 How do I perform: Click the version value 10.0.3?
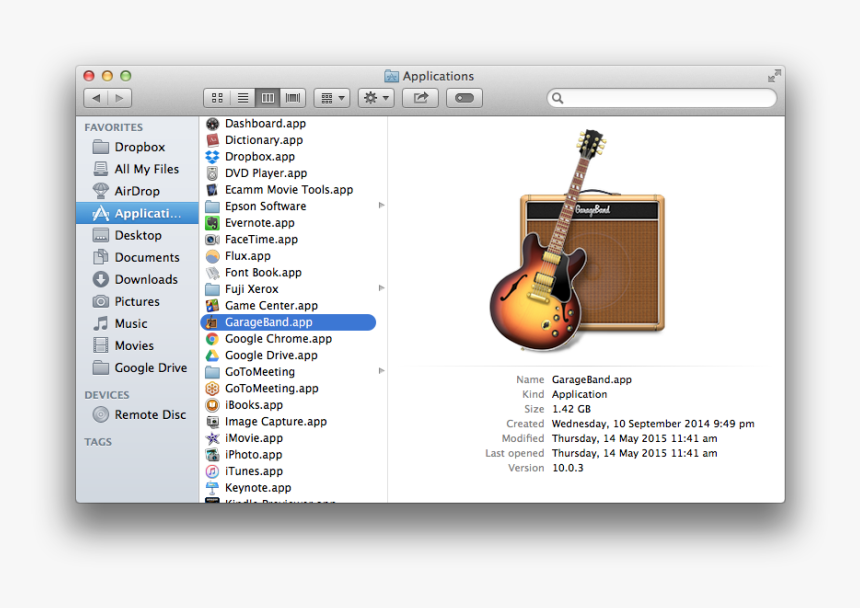[568, 468]
